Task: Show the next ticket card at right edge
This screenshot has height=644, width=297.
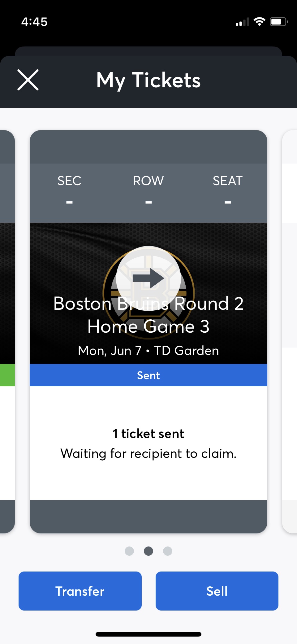Action: click(290, 331)
